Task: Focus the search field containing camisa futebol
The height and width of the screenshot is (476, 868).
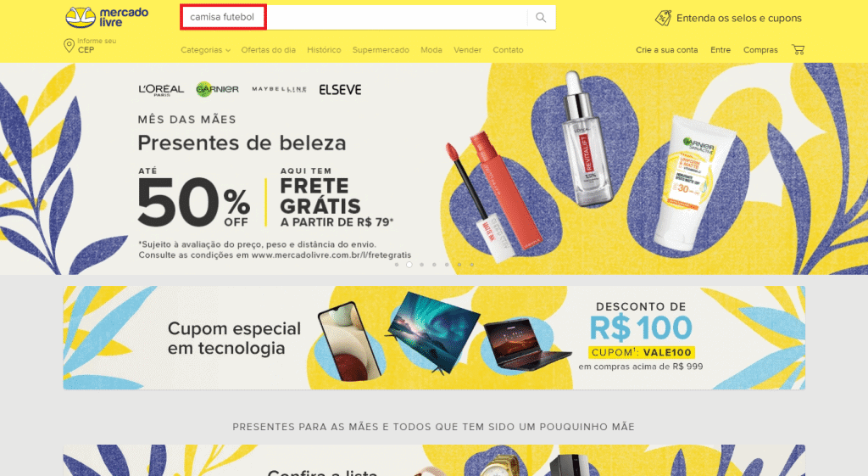Action: [354, 17]
